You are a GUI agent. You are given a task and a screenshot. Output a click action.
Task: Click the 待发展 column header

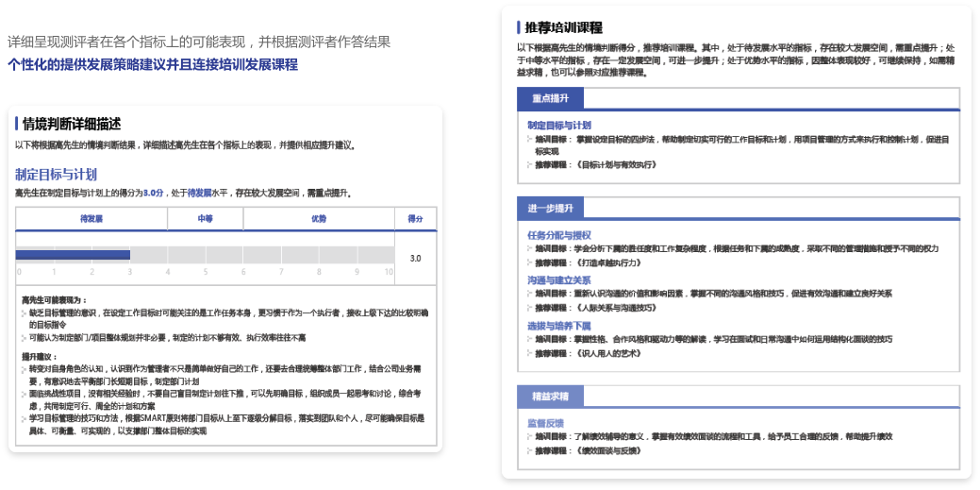click(91, 219)
